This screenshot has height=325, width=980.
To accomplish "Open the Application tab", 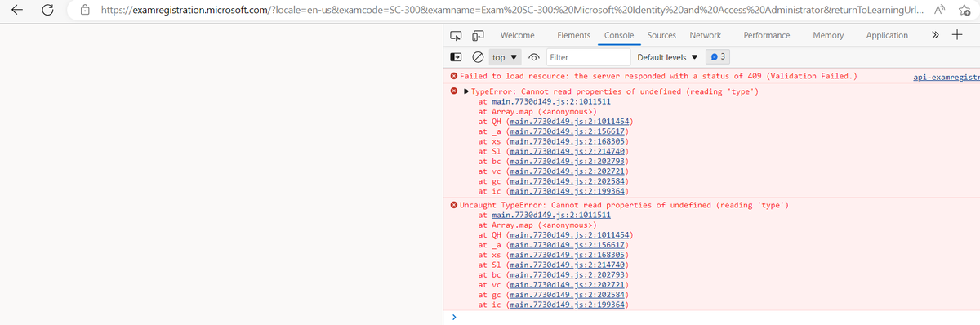I will [x=887, y=35].
